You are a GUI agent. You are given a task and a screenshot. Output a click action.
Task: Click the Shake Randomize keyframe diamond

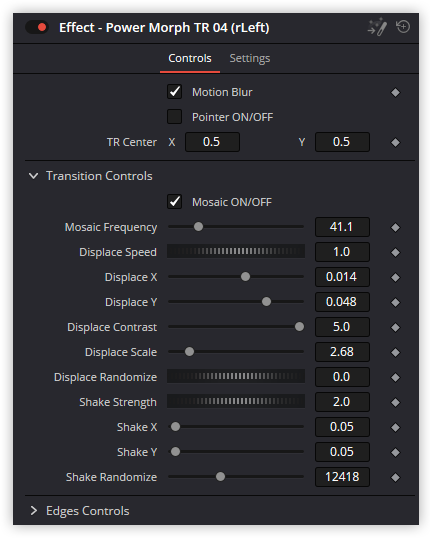tap(395, 477)
